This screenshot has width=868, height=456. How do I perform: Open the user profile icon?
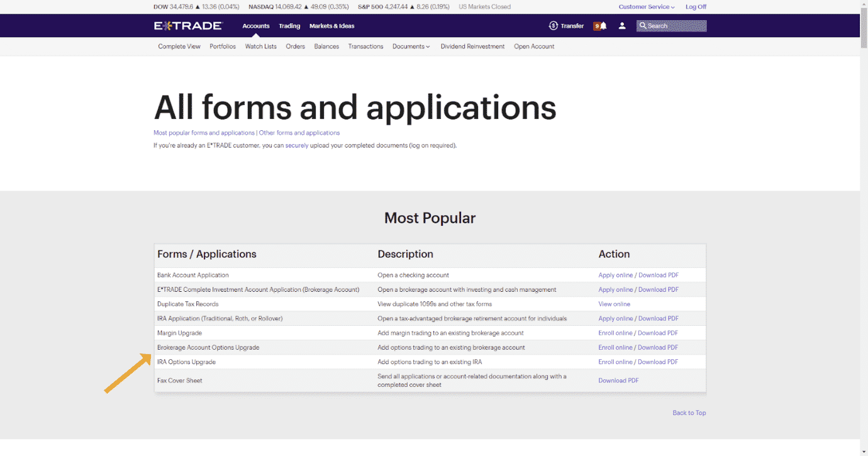[622, 26]
